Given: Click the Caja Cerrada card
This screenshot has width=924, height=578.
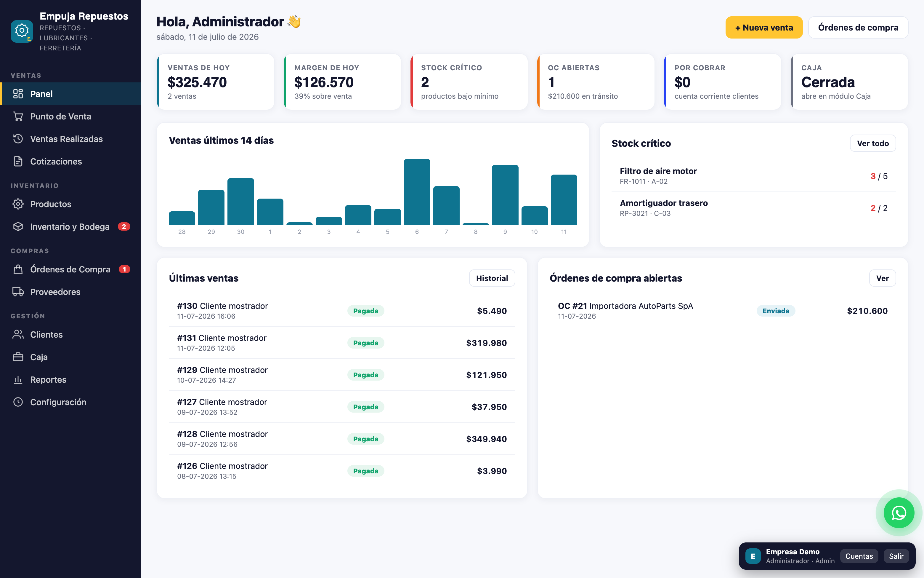Looking at the screenshot, I should 850,82.
